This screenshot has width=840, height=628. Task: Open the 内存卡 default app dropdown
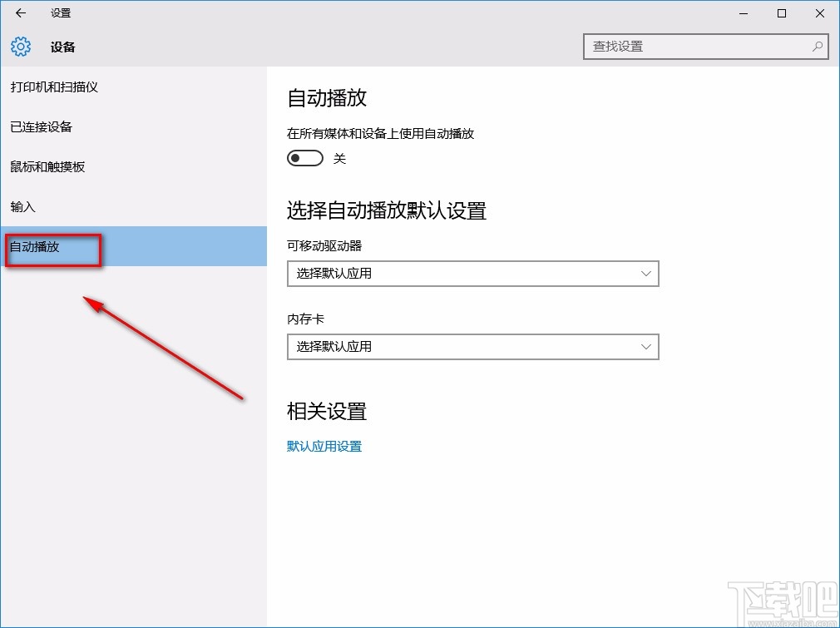pyautogui.click(x=472, y=347)
